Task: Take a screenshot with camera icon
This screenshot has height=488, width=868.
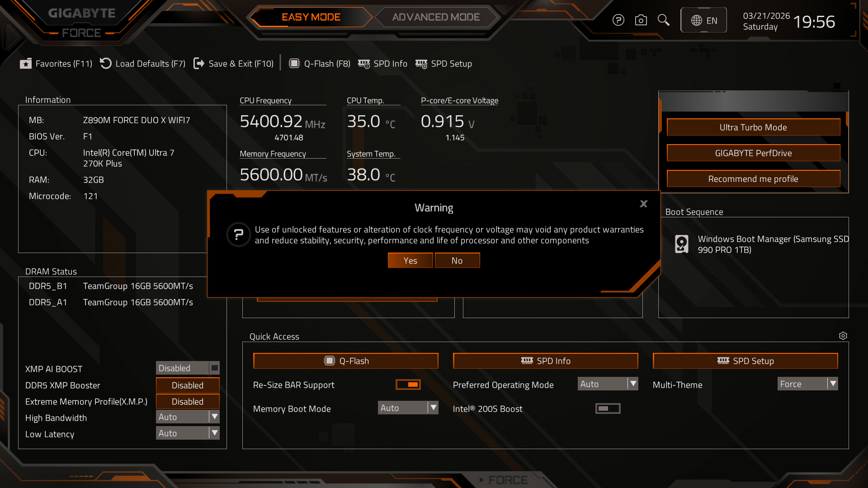Action: point(641,20)
